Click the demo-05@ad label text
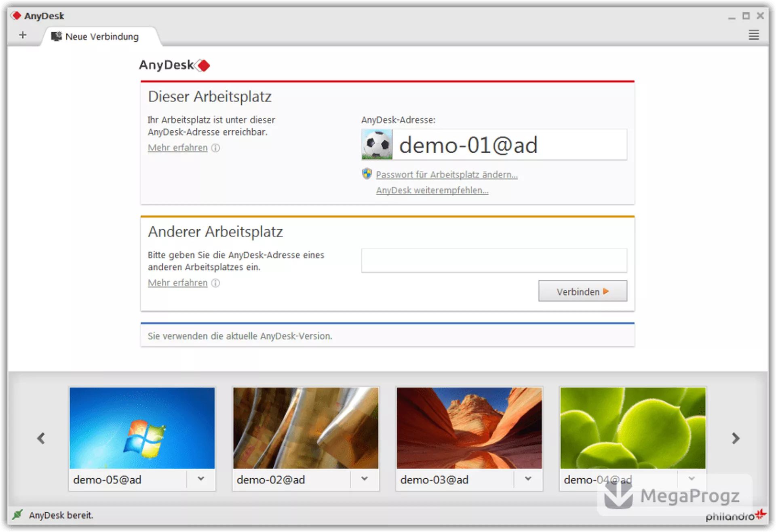Screen dimensions: 776x532 click(107, 480)
